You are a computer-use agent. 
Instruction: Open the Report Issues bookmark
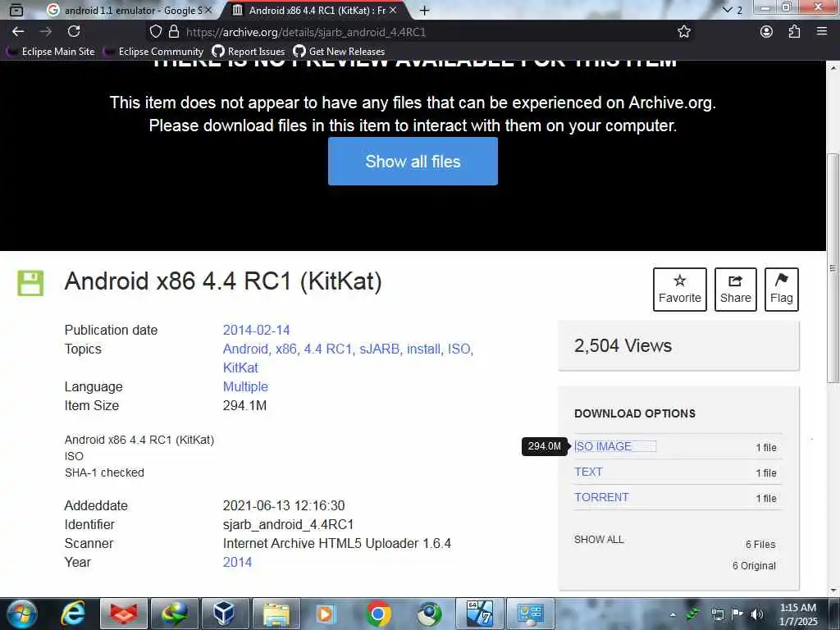[249, 52]
